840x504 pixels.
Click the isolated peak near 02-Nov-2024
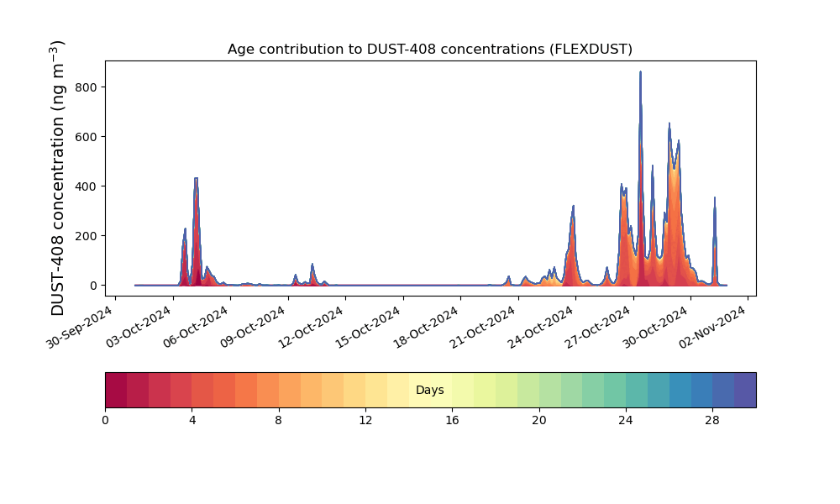click(x=715, y=199)
